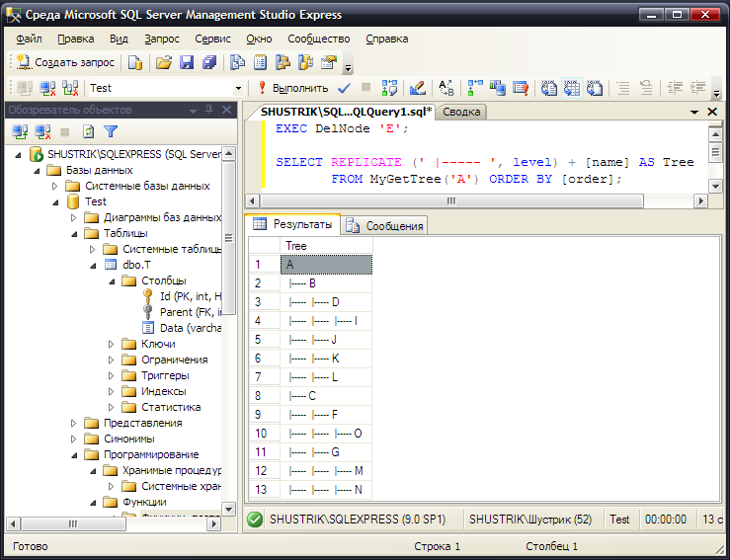
Task: Click the new database engine query icon
Action: click(135, 62)
